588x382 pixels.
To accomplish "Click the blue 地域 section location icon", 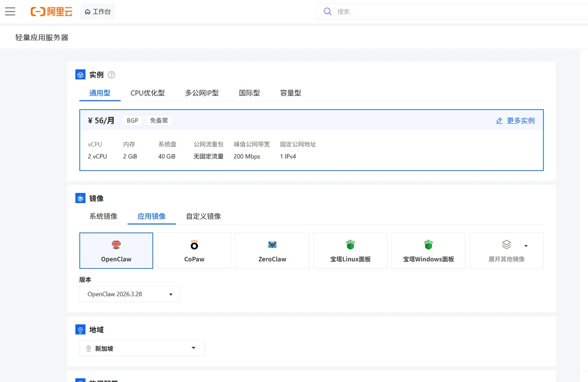I will click(80, 329).
